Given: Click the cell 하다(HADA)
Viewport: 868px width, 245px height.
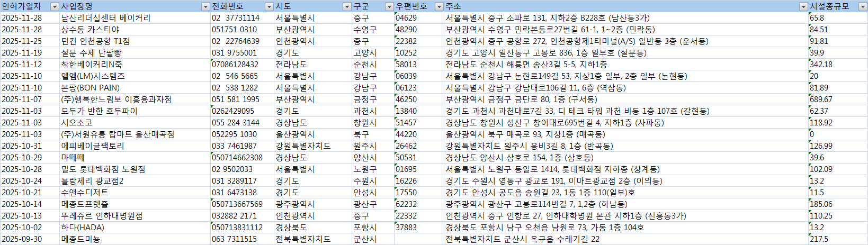Looking at the screenshot, I should 135,228.
